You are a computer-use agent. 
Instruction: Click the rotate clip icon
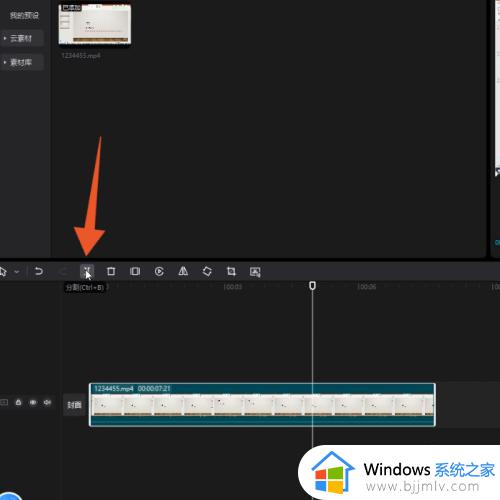click(x=207, y=271)
